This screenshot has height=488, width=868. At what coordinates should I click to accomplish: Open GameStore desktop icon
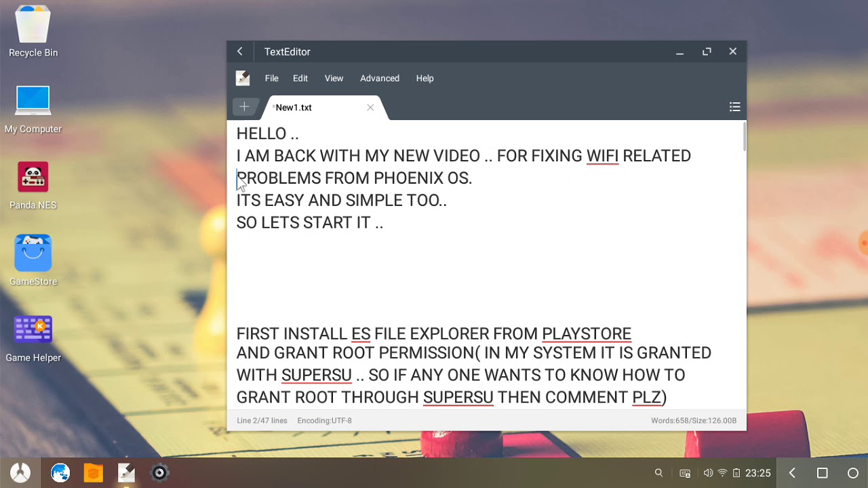click(x=33, y=261)
